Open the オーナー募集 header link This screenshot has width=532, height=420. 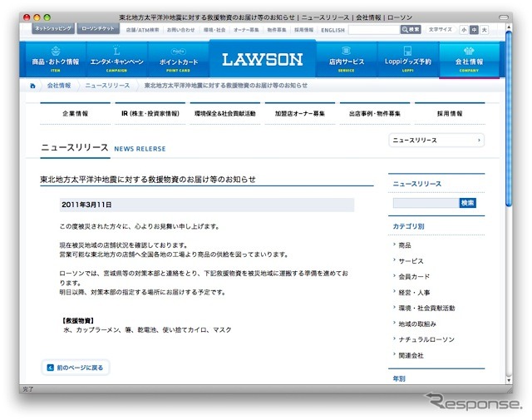coord(246,30)
